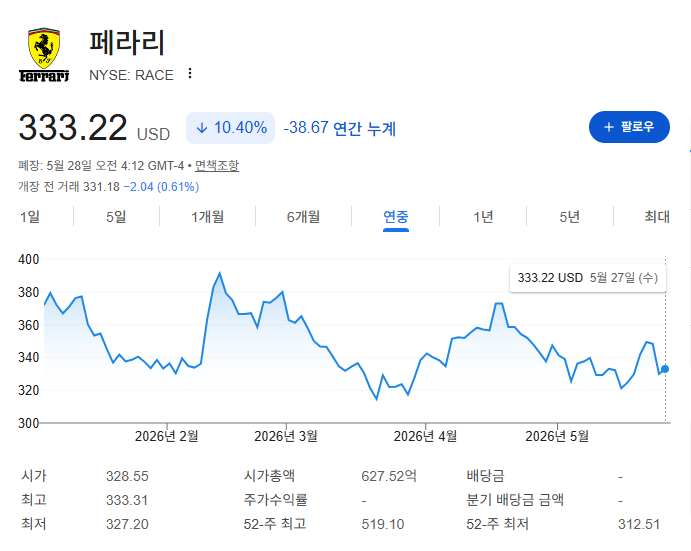The image size is (691, 551).
Task: Select the 1일 range tab
Action: [x=30, y=216]
